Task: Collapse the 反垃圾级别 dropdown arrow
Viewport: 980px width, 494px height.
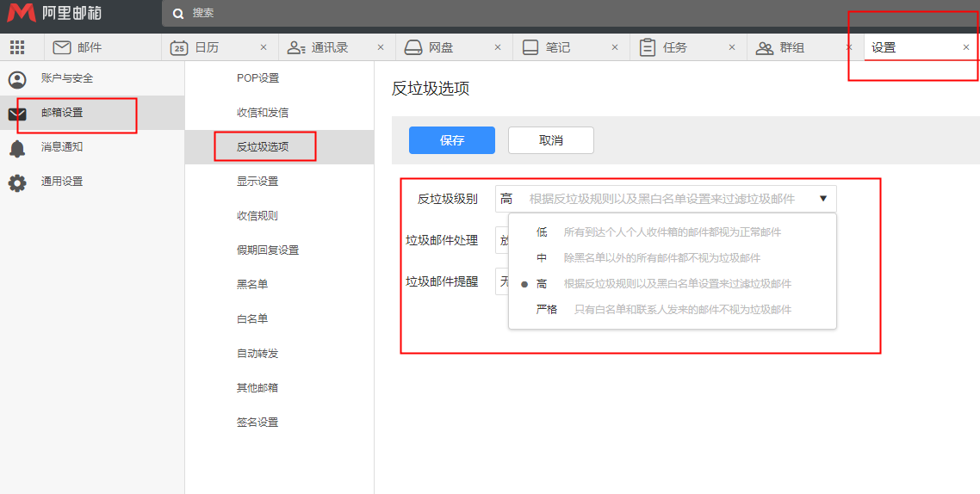Action: point(822,199)
